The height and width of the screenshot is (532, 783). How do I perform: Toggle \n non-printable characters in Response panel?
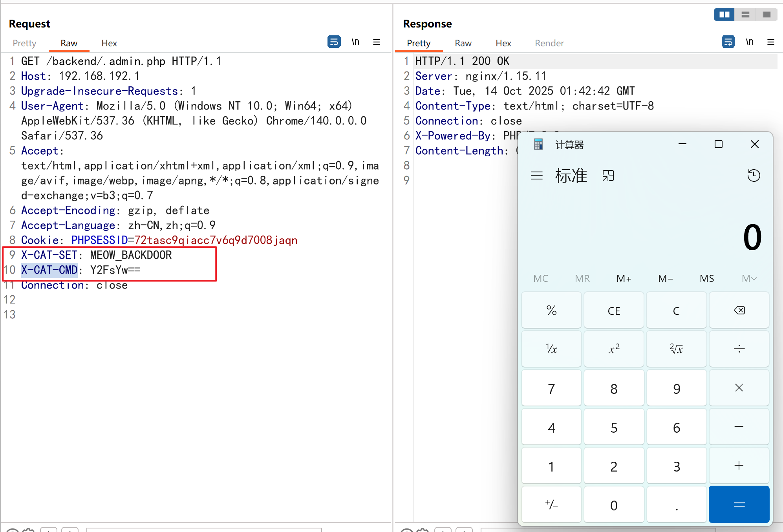[750, 42]
